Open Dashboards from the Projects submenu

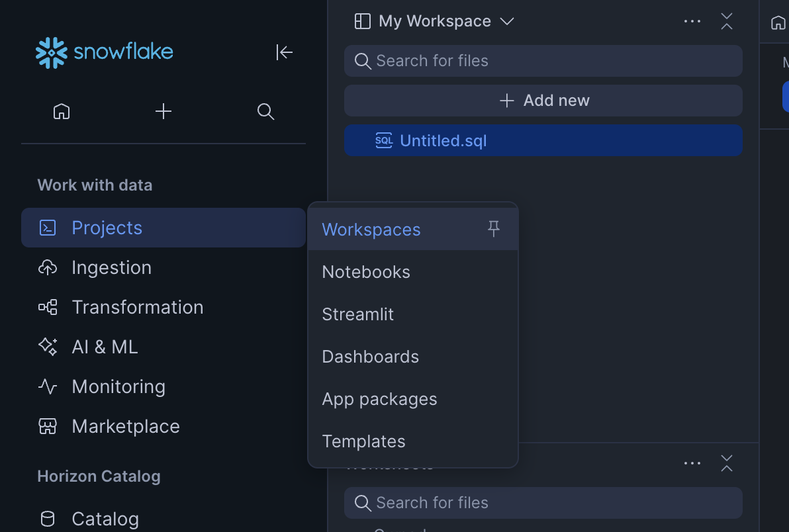coord(370,357)
